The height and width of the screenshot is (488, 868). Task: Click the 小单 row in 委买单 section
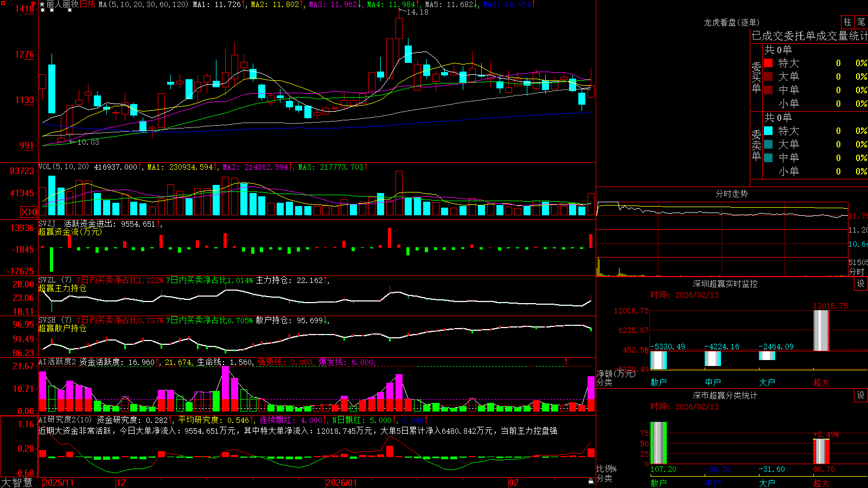815,104
